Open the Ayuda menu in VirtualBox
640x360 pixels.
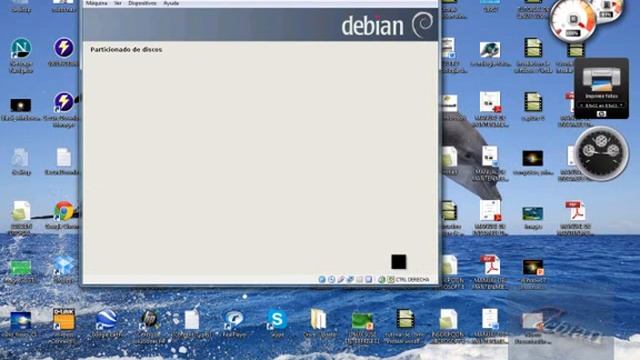[x=171, y=3]
